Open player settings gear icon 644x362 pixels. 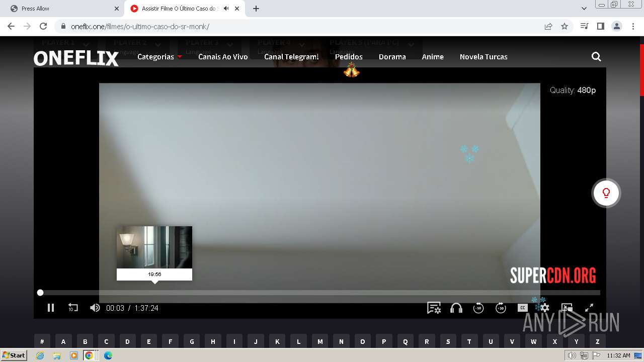(544, 308)
